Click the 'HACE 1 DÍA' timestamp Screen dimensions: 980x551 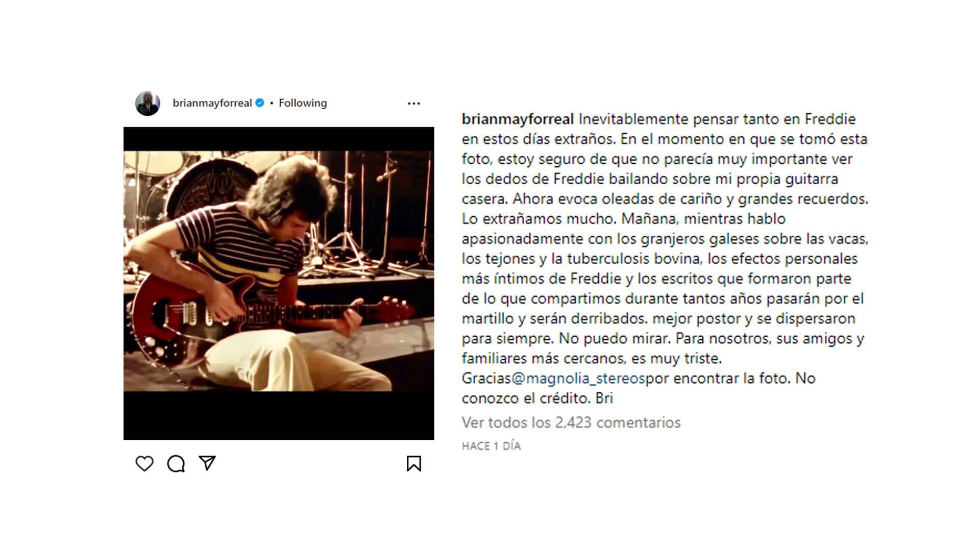point(491,446)
